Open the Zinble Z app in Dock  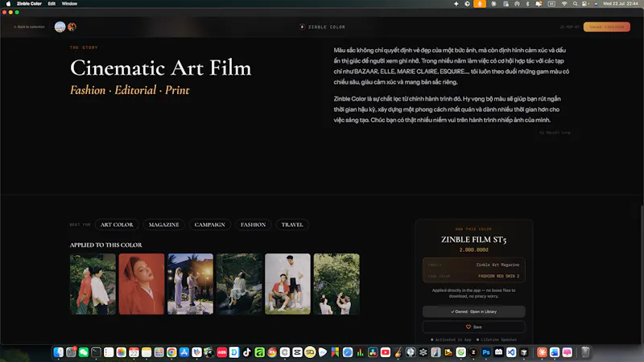[473, 352]
